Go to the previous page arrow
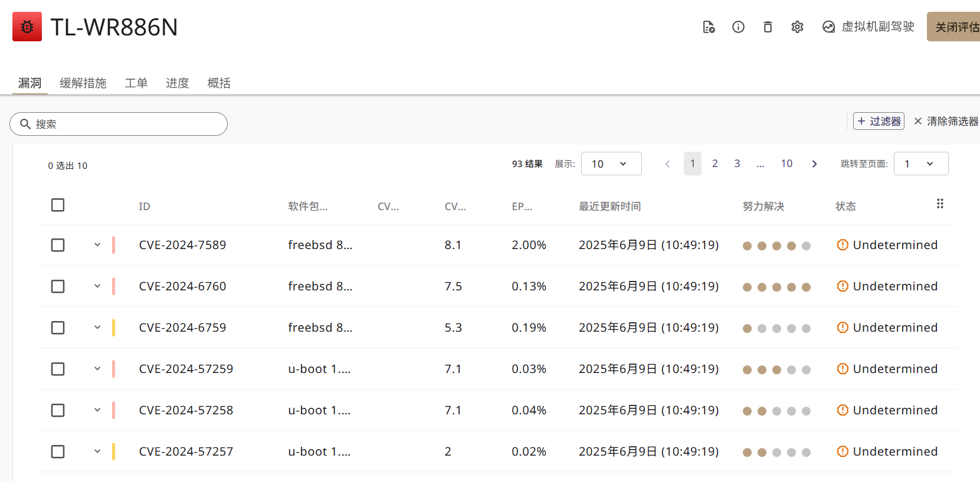The height and width of the screenshot is (481, 980). click(x=667, y=163)
